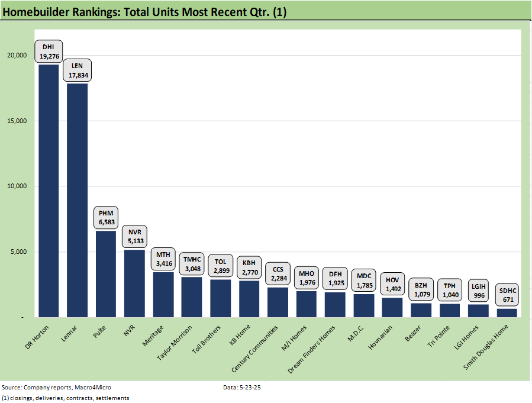This screenshot has width=532, height=403.
Task: Select the bar below the NVR label
Action: (x=135, y=283)
